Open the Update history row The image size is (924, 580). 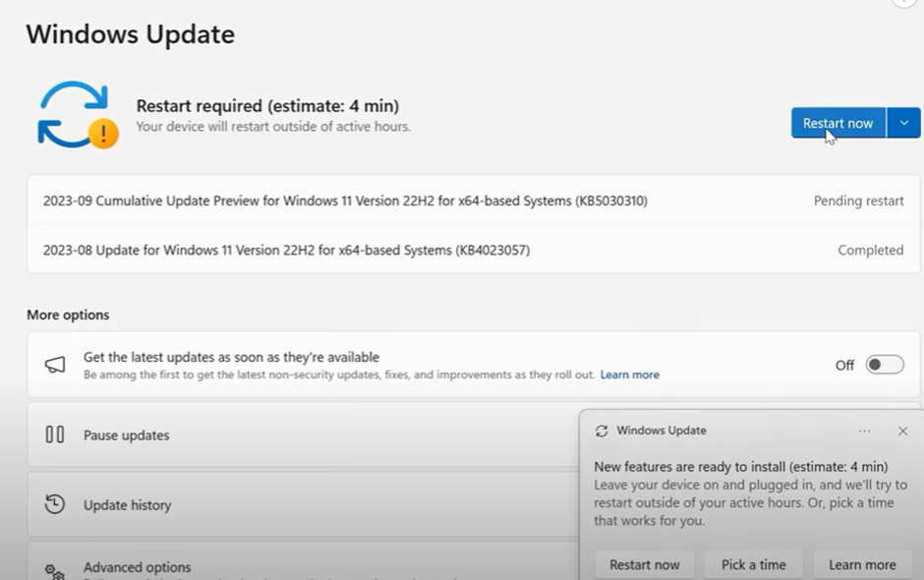click(295, 504)
